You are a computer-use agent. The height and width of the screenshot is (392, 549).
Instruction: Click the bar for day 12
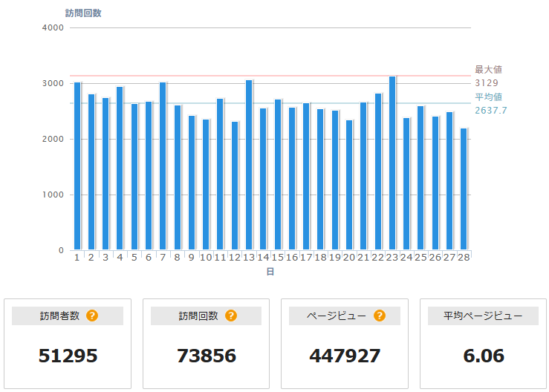click(235, 186)
